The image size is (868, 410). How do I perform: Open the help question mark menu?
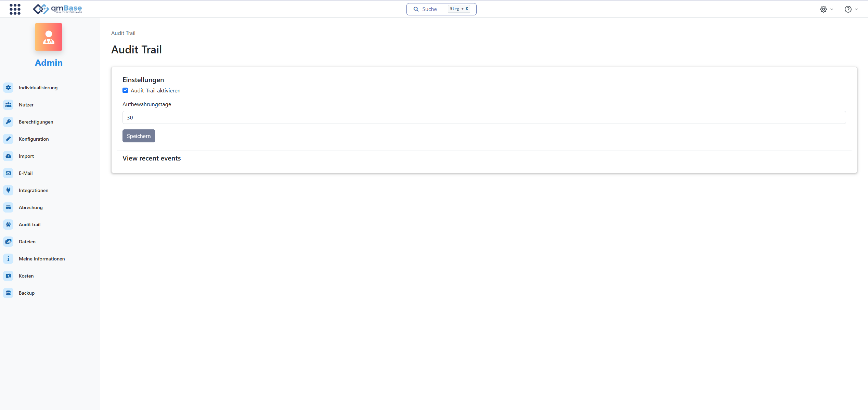[x=848, y=9]
